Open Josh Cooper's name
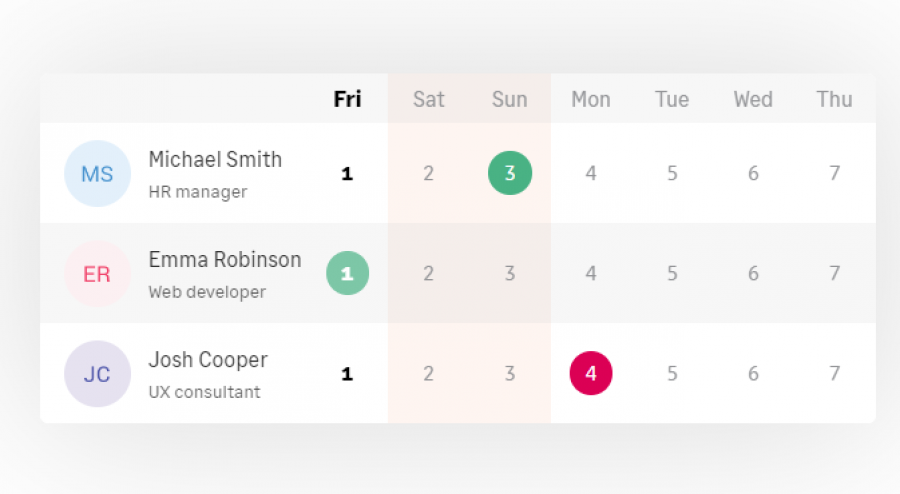900x494 pixels. click(x=208, y=360)
